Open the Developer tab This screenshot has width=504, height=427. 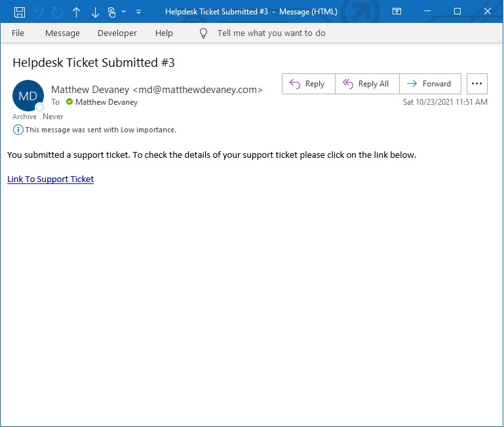[117, 33]
